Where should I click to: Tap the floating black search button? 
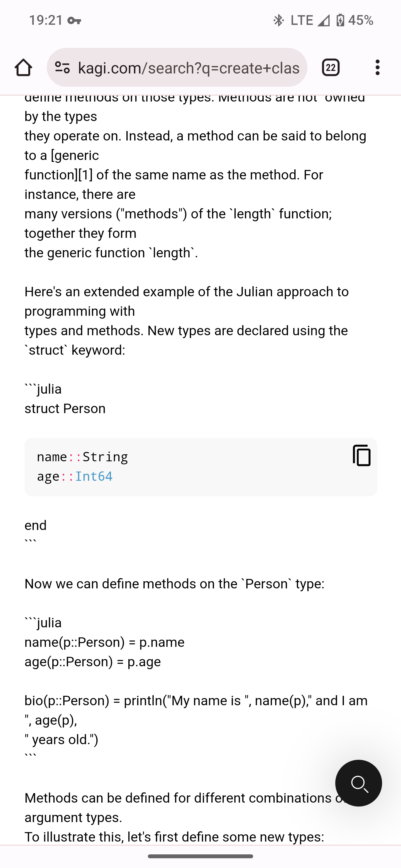pos(358,783)
